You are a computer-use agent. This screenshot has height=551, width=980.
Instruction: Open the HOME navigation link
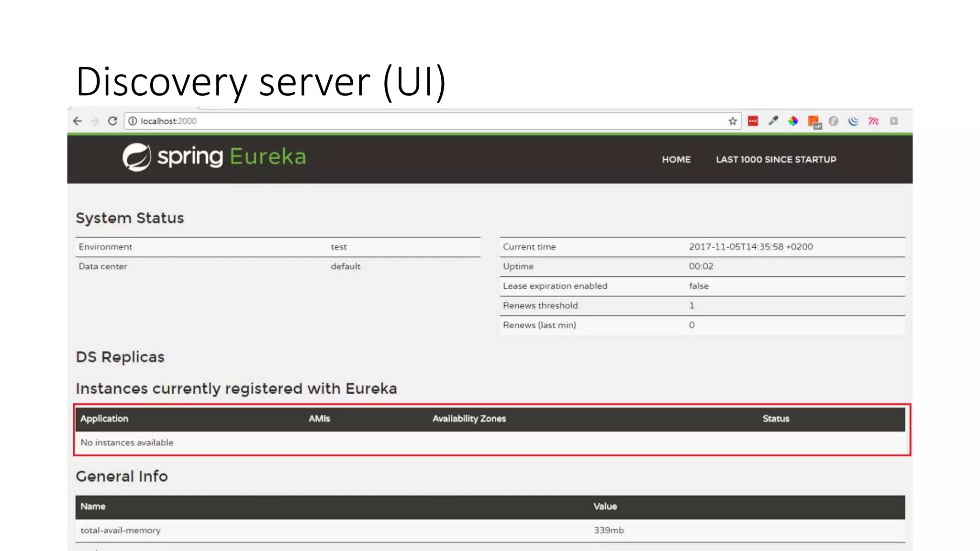(676, 159)
